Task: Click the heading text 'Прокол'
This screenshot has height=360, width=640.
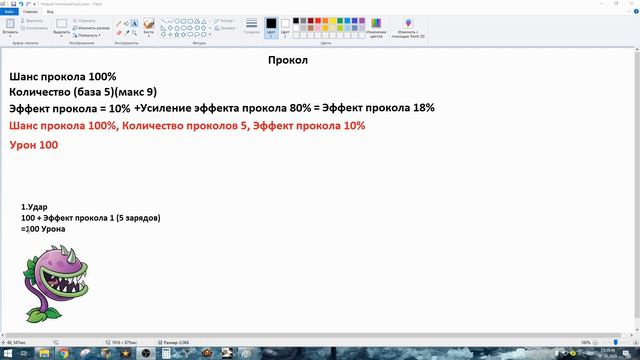Action: coord(288,60)
